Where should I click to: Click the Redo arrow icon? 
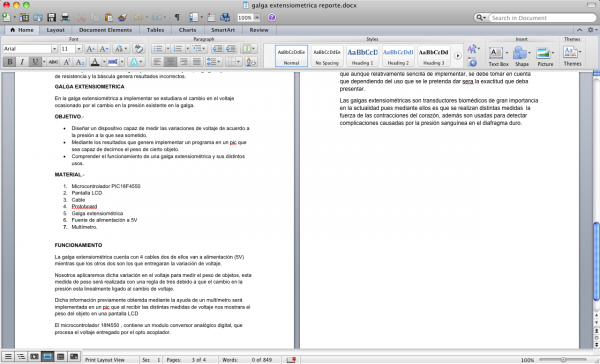pyautogui.click(x=157, y=17)
